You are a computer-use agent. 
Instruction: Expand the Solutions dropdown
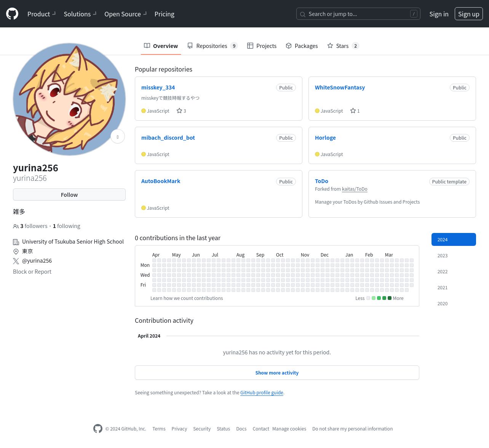click(80, 14)
